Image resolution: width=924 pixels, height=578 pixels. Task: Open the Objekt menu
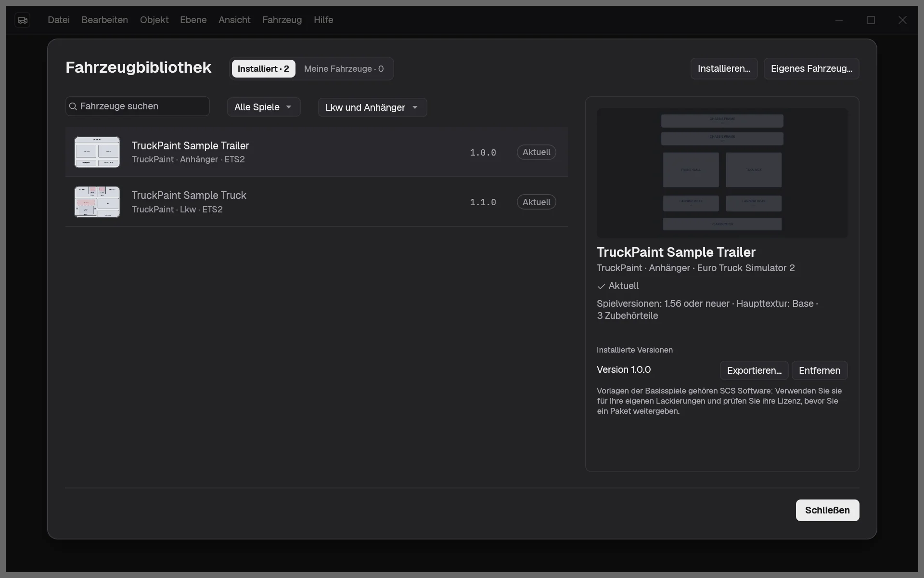click(154, 20)
